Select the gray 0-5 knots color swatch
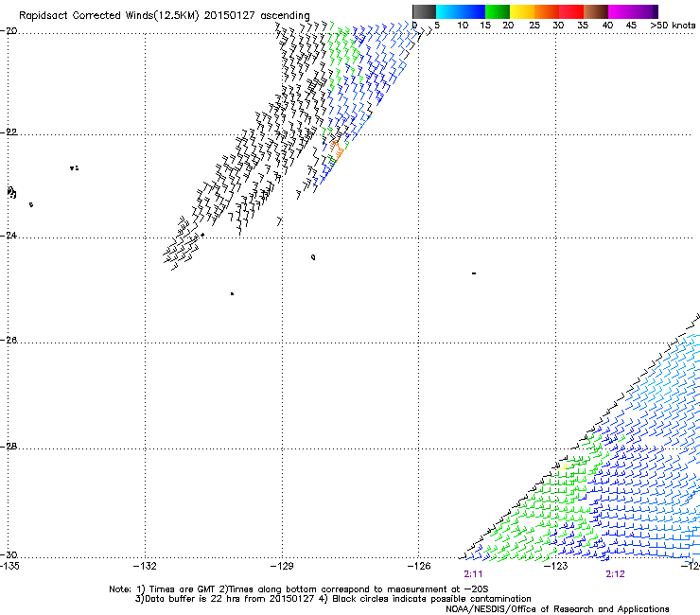 (424, 11)
